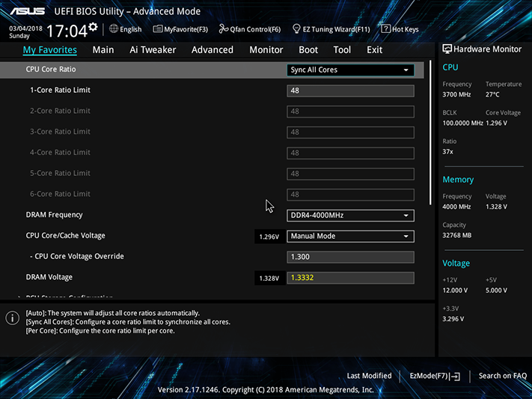The image size is (532, 399).
Task: Click the Memory heading in Hardware Monitor
Action: point(458,180)
